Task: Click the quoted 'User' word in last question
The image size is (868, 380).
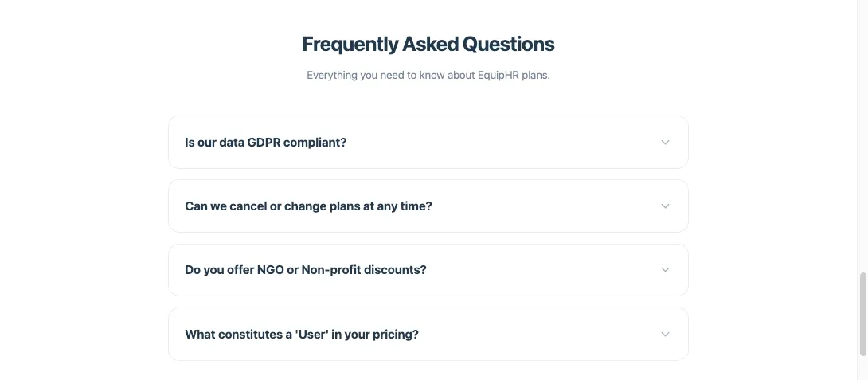Action: (x=312, y=335)
